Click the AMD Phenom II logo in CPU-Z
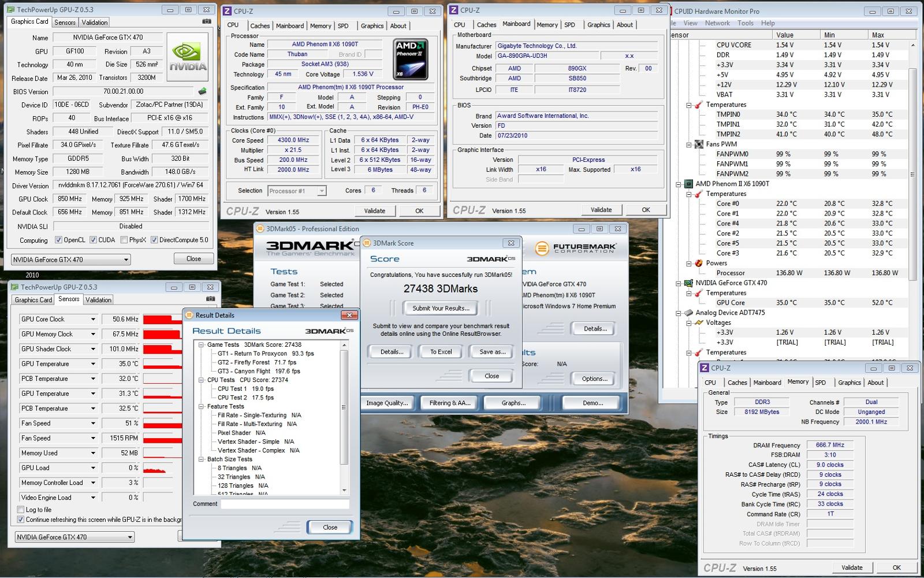 (411, 59)
